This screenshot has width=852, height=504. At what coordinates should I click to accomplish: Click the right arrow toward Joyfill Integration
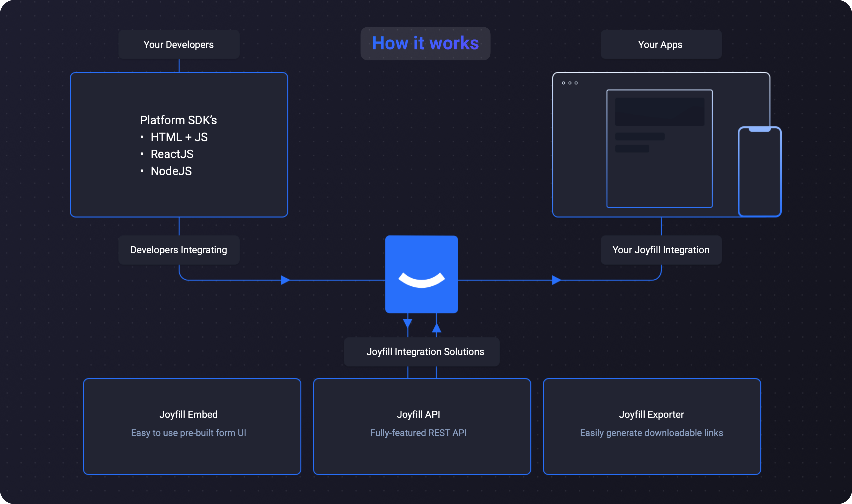coord(556,280)
